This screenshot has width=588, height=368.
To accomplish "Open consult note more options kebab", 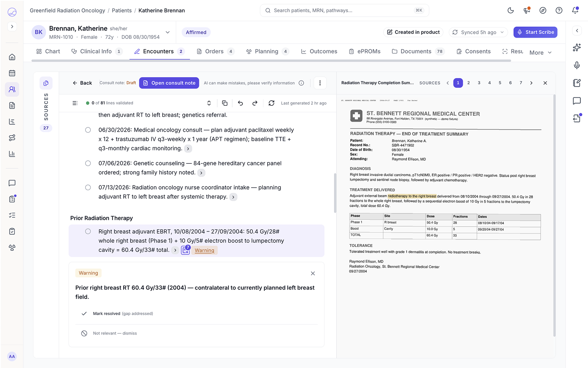I will (x=320, y=83).
